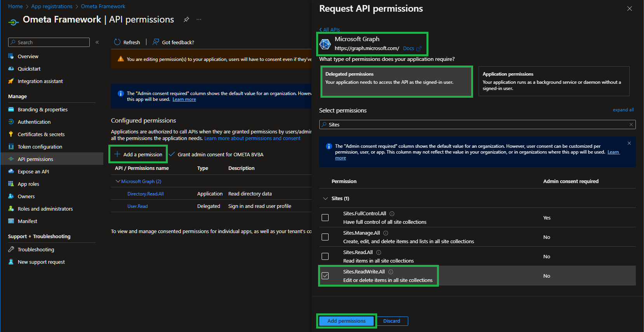
Task: Collapse the sidebar with the double chevron icon
Action: click(x=97, y=42)
